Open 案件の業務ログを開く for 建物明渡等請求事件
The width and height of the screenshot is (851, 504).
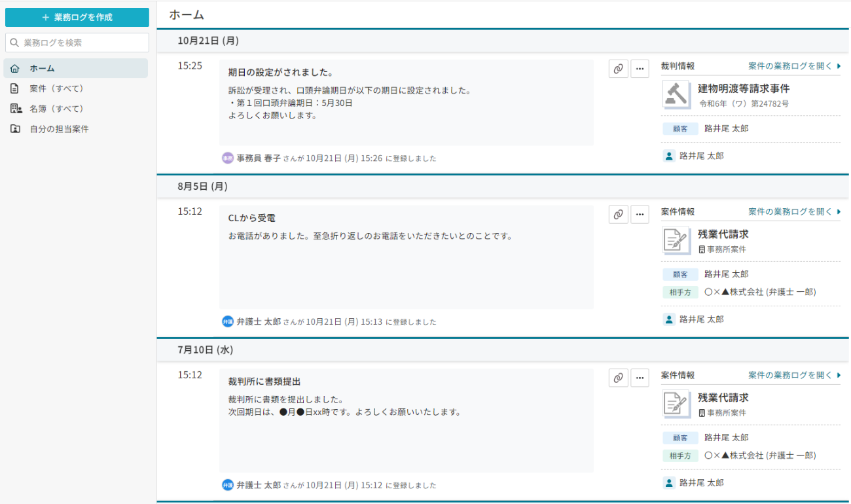(790, 66)
